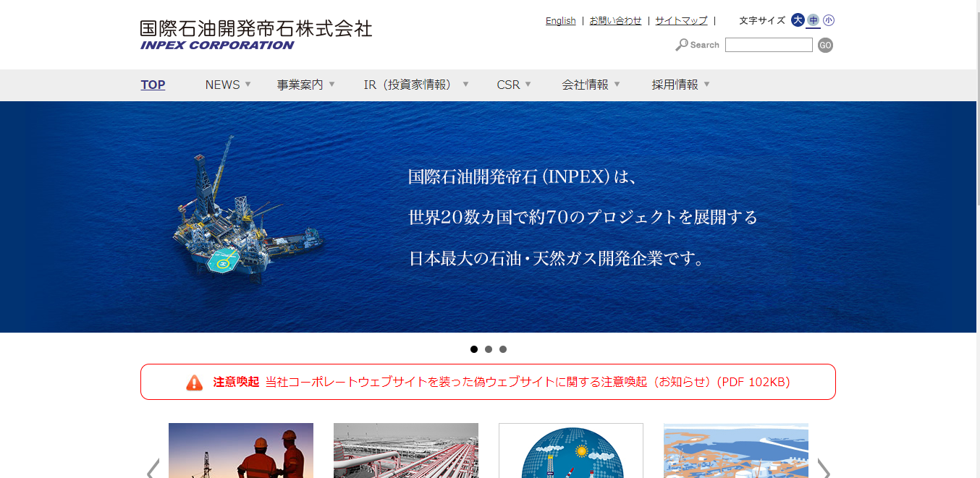Click the offshore rig banner image
Viewport: 980px width, 478px height.
click(488, 217)
